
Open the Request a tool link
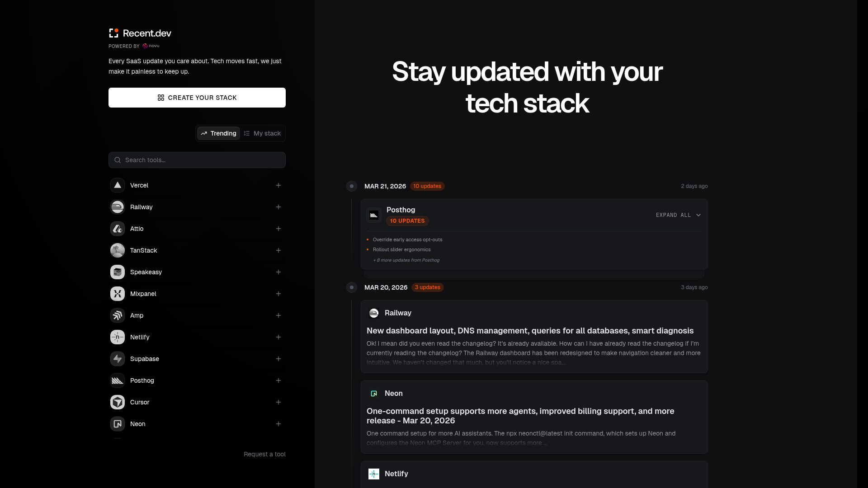265,454
